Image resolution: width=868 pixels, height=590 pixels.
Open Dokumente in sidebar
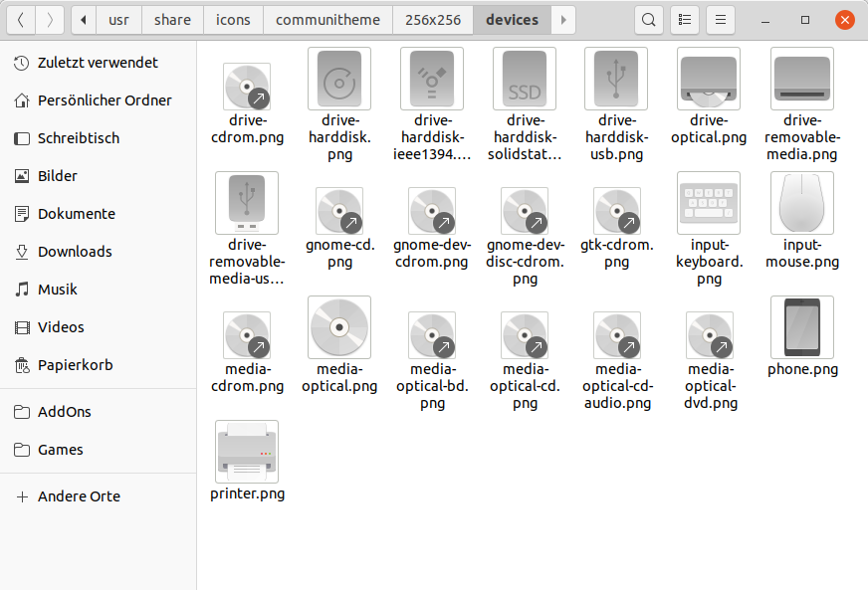[x=98, y=214]
